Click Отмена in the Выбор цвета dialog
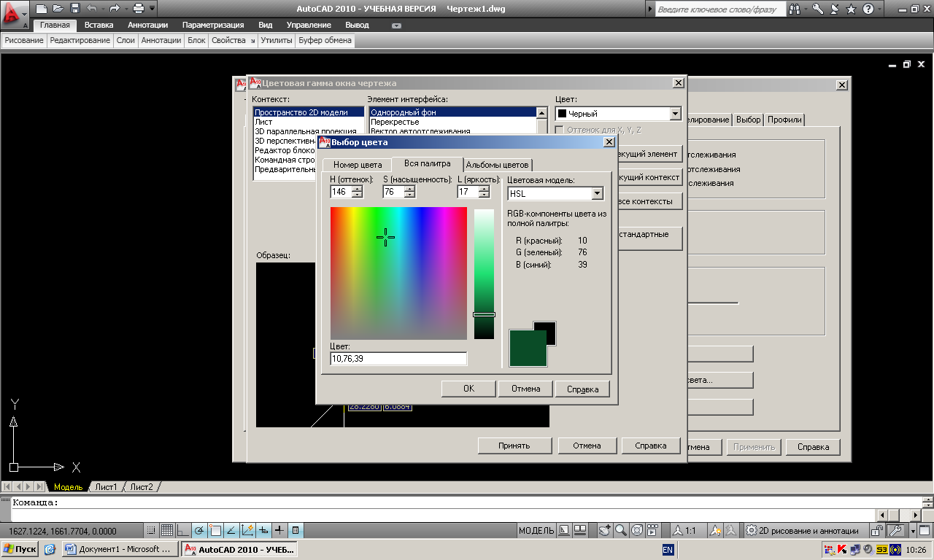Image resolution: width=934 pixels, height=560 pixels. [x=525, y=389]
